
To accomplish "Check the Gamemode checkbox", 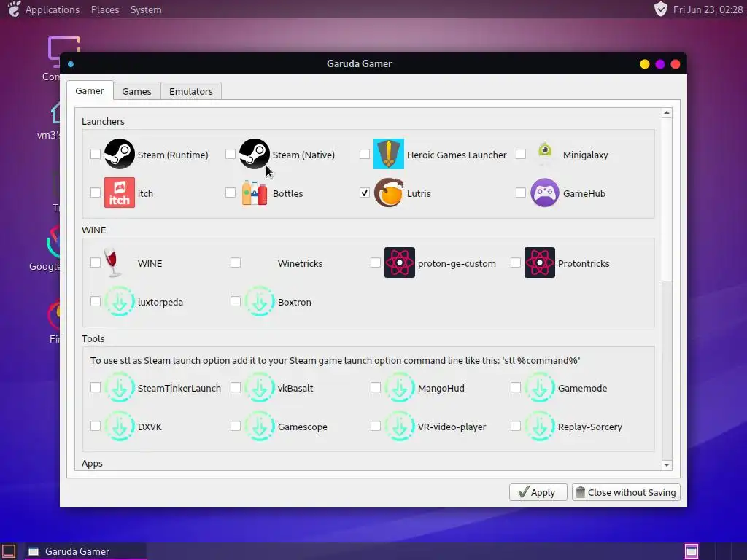I will tap(516, 387).
